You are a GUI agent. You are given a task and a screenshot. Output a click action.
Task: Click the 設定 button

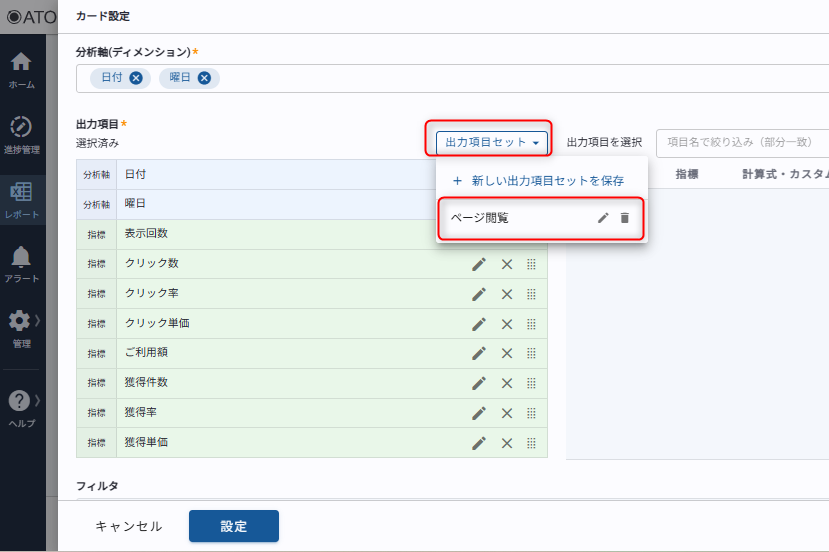(x=234, y=526)
